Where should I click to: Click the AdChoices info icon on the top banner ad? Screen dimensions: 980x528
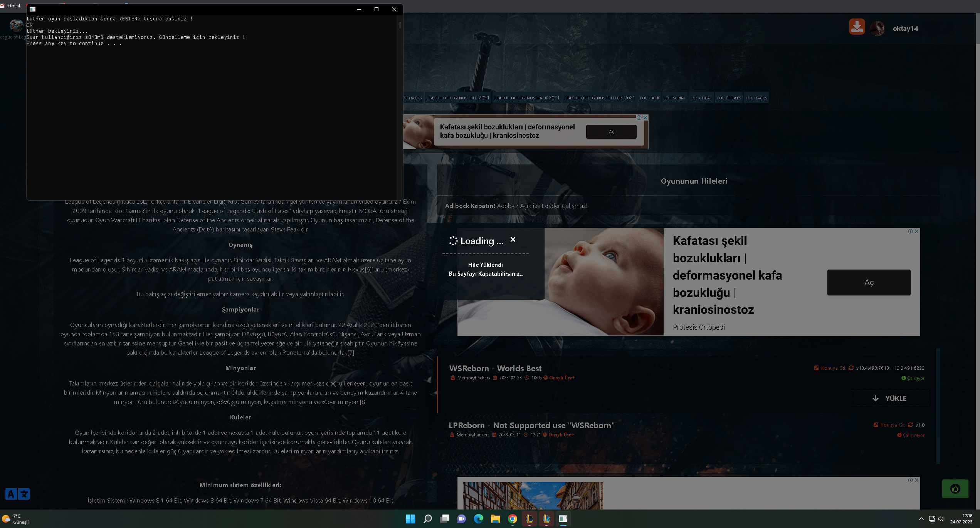pos(639,117)
